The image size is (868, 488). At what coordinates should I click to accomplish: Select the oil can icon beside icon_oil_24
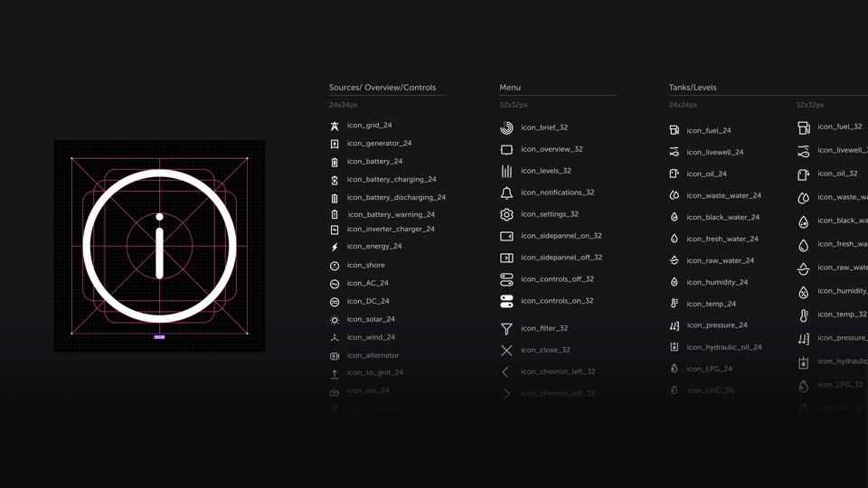coord(675,174)
